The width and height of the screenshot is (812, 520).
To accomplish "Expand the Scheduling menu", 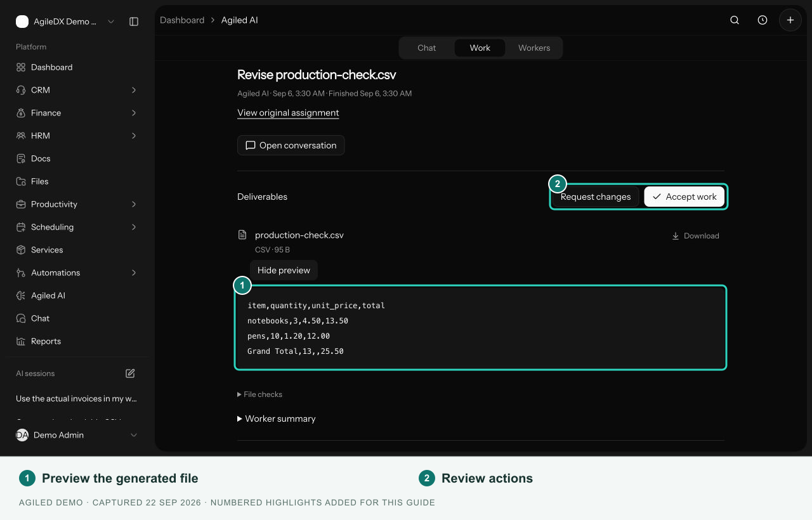I will [x=76, y=227].
